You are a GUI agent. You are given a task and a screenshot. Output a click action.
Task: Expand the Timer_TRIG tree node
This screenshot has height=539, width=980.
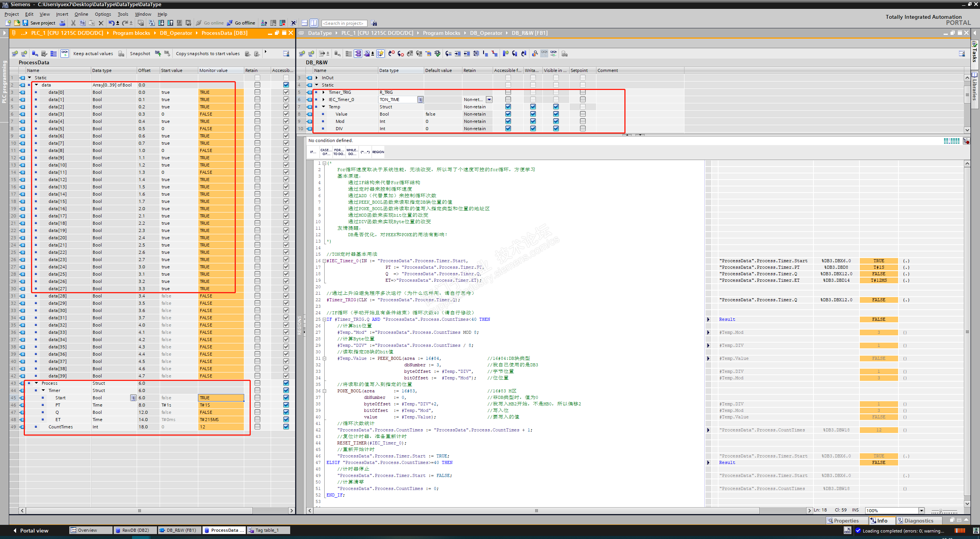pyautogui.click(x=324, y=92)
